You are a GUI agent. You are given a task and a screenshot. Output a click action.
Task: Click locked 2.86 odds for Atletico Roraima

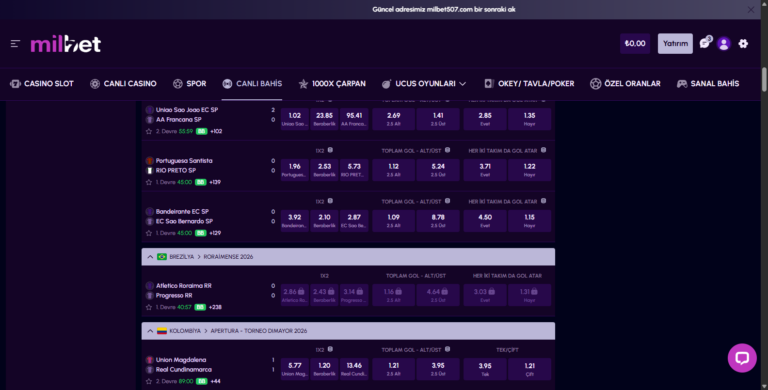point(295,295)
